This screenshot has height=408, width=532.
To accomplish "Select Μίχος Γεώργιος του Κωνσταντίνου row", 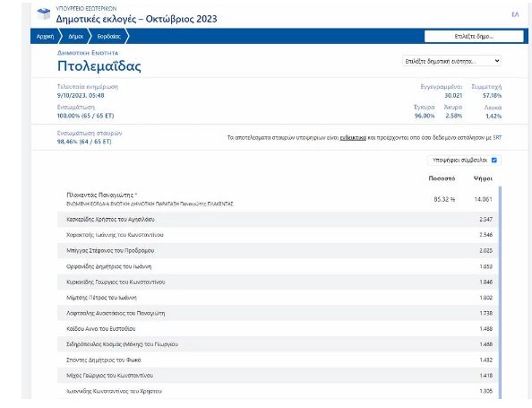I will click(278, 376).
